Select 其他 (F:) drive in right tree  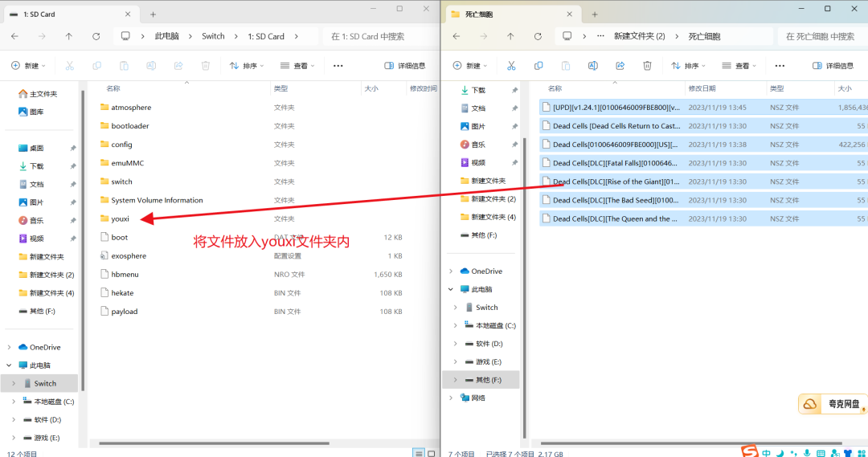tap(481, 380)
